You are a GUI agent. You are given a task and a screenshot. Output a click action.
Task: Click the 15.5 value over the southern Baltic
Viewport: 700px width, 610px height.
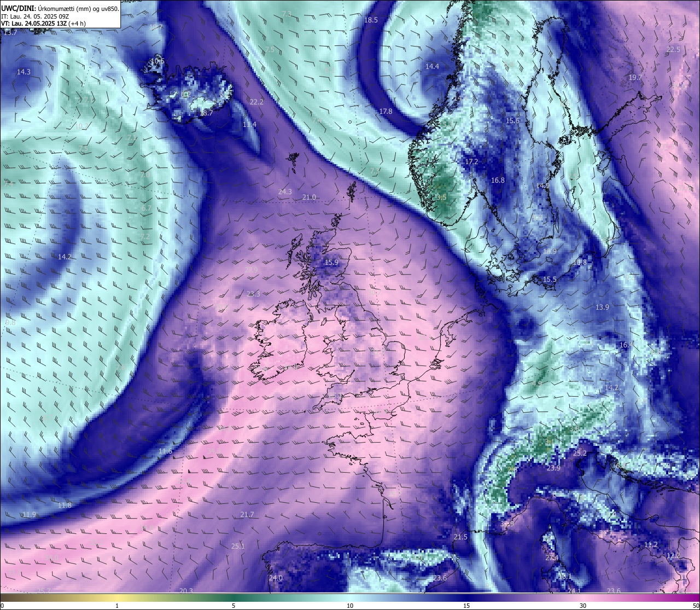coord(550,279)
